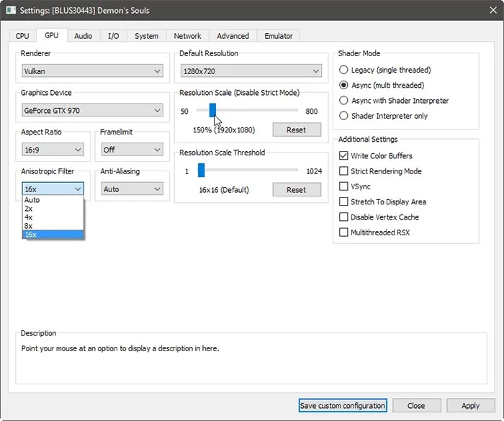The width and height of the screenshot is (504, 421).
Task: Open the Default Resolution dropdown
Action: [x=251, y=71]
